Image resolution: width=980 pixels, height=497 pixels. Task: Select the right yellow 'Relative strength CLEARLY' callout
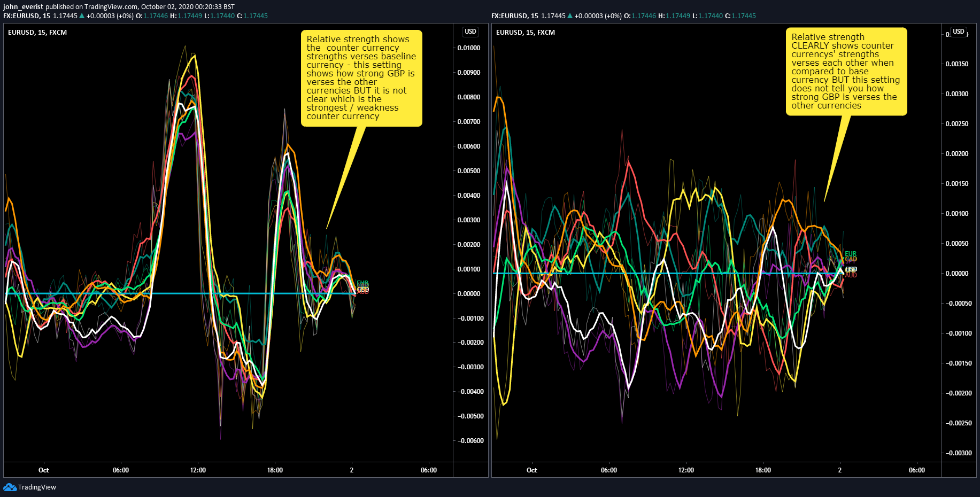(x=846, y=72)
